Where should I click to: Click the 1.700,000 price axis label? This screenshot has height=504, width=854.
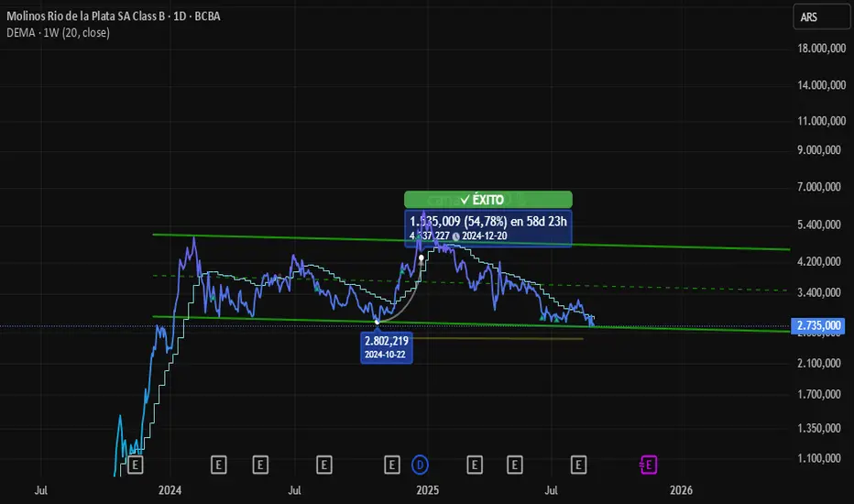819,394
